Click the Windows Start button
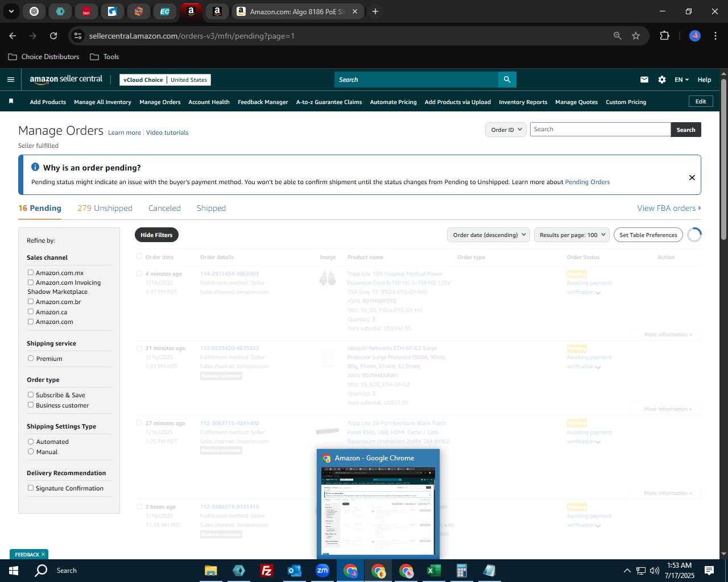Image resolution: width=728 pixels, height=582 pixels. point(14,571)
